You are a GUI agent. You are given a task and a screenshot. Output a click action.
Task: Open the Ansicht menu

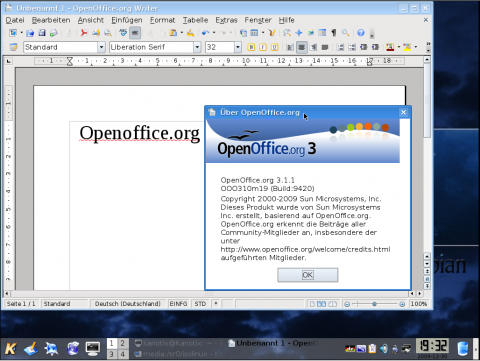(91, 20)
